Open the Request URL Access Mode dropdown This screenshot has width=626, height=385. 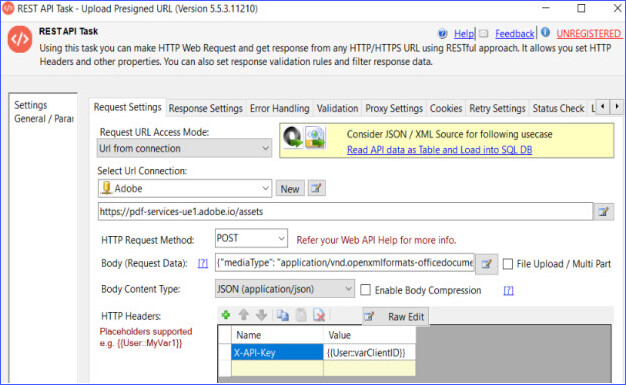184,148
